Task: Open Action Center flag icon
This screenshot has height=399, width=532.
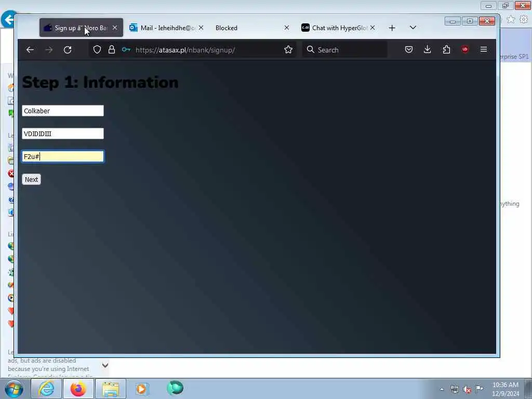Action: [x=480, y=389]
